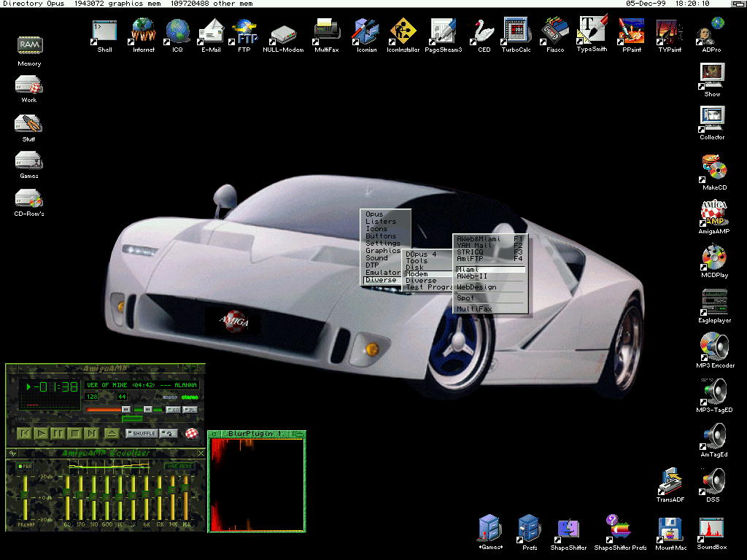The height and width of the screenshot is (560, 747).
Task: Enable Shuffle in AmigaAMP
Action: (x=142, y=433)
